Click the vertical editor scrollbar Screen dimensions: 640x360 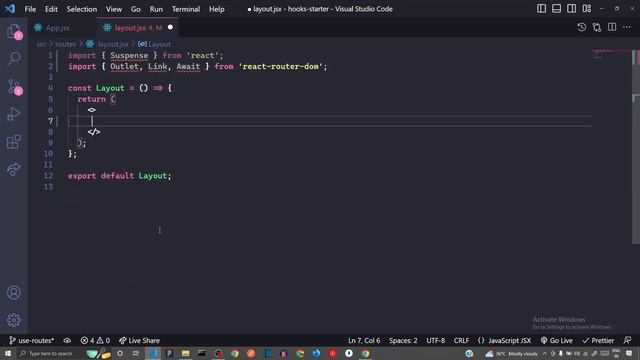point(636,147)
